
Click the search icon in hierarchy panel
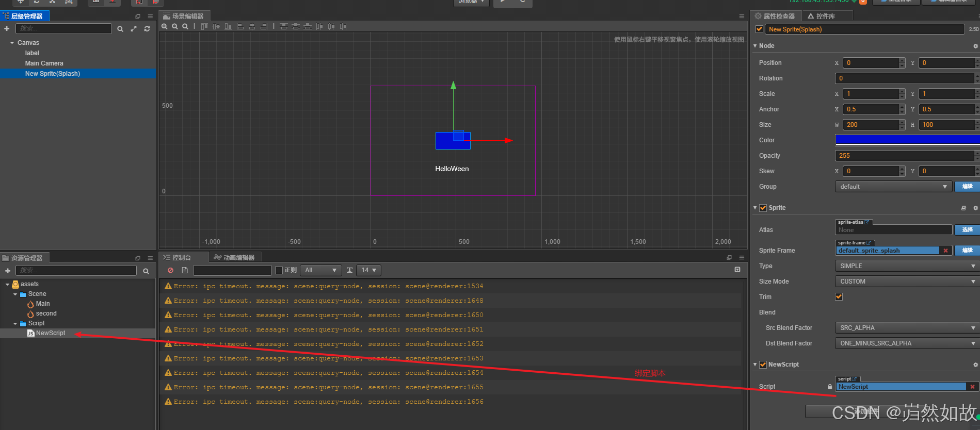(120, 29)
